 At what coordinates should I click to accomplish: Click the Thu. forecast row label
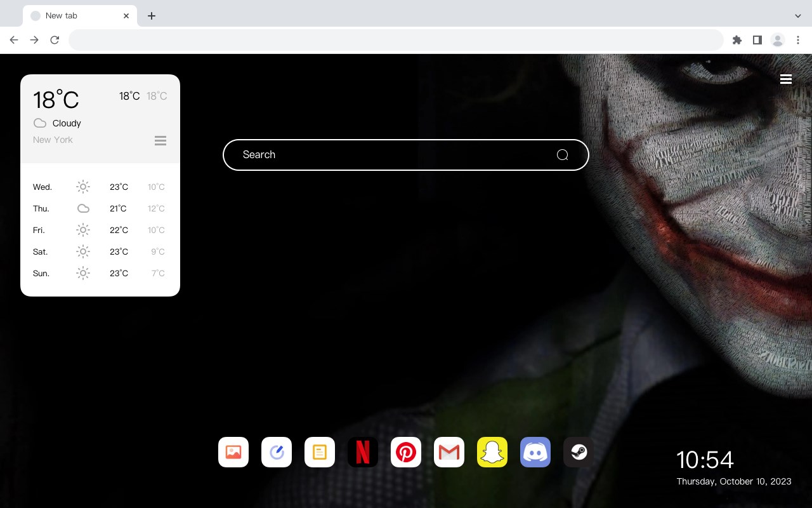pos(41,208)
